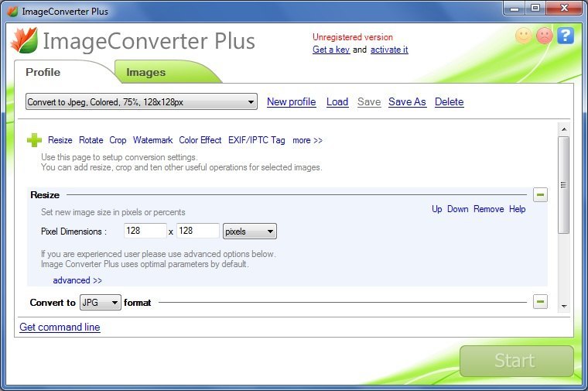Screen dimensions: 588x391
Task: Close the ImageConverter Plus window
Action: coord(564,9)
